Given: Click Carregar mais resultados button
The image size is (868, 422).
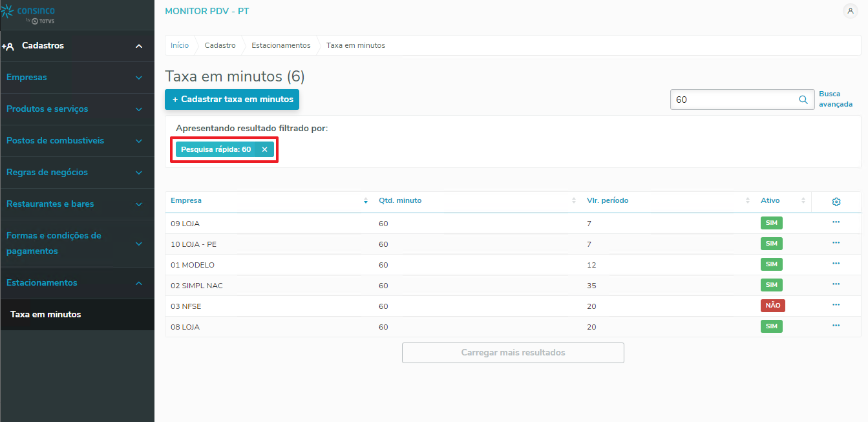Looking at the screenshot, I should pos(513,353).
